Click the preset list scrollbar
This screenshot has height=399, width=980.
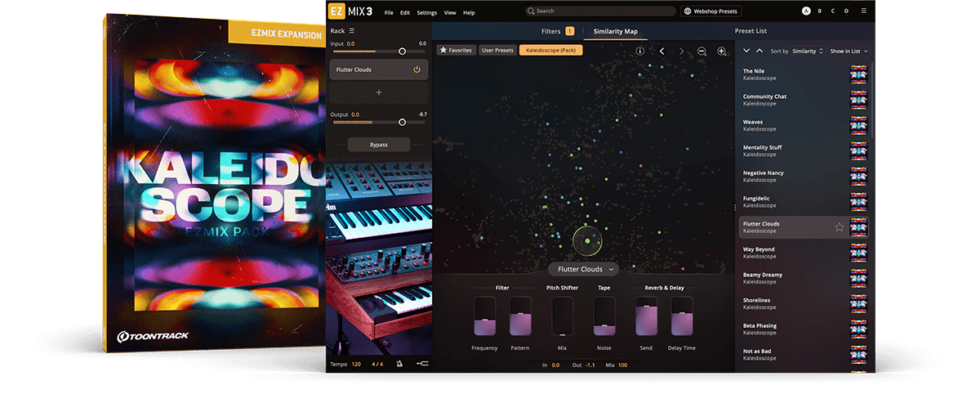(x=871, y=98)
